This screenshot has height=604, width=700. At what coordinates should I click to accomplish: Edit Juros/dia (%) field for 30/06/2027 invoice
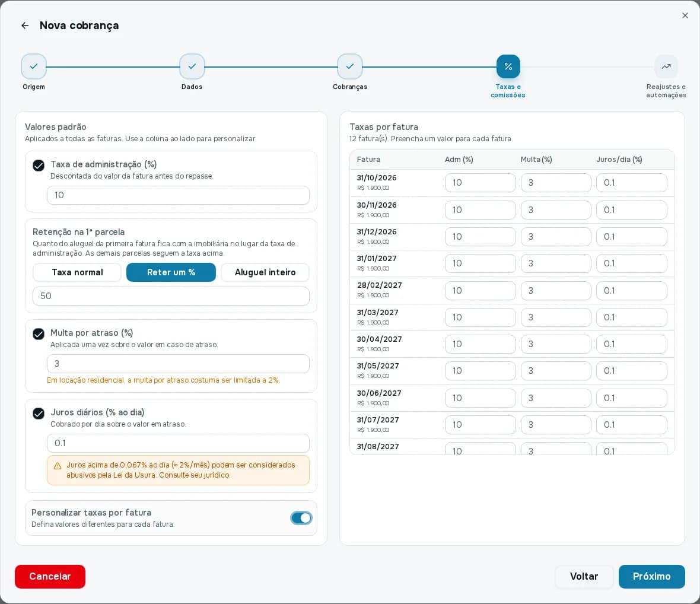coord(632,398)
